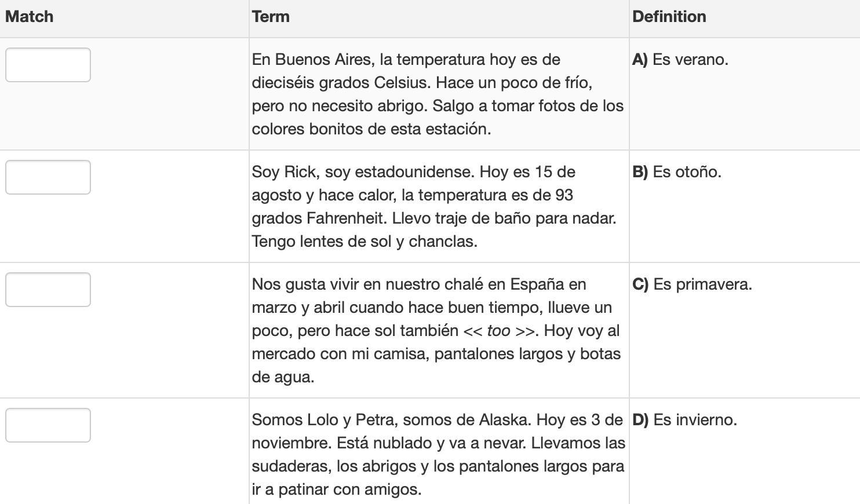
Task: Click the bold C) label
Action: point(640,284)
